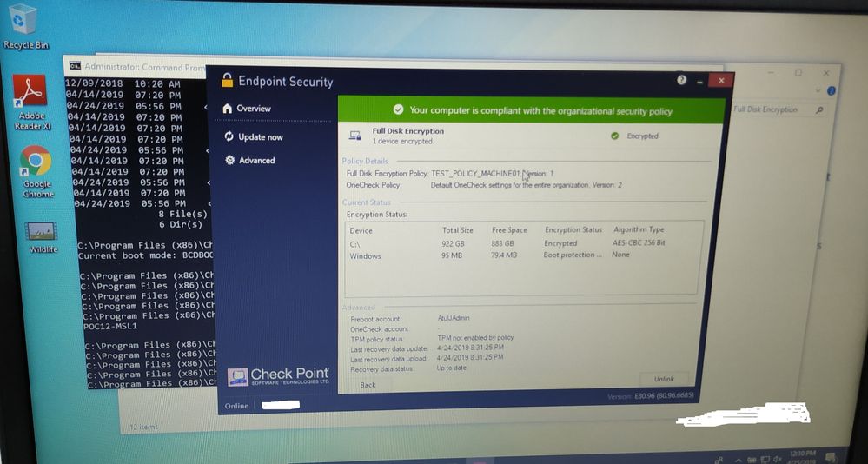868x464 pixels.
Task: Select Update now in the sidebar
Action: coord(260,137)
